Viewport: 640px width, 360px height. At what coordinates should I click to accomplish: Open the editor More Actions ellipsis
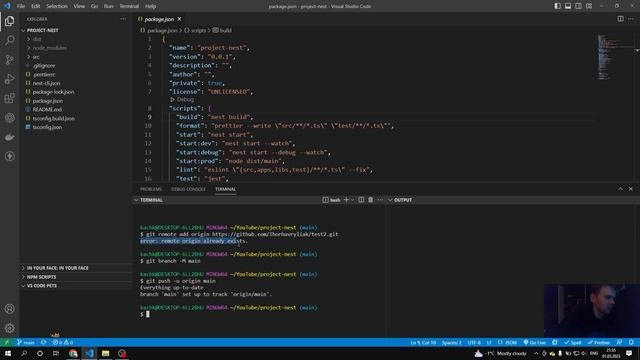[x=631, y=19]
